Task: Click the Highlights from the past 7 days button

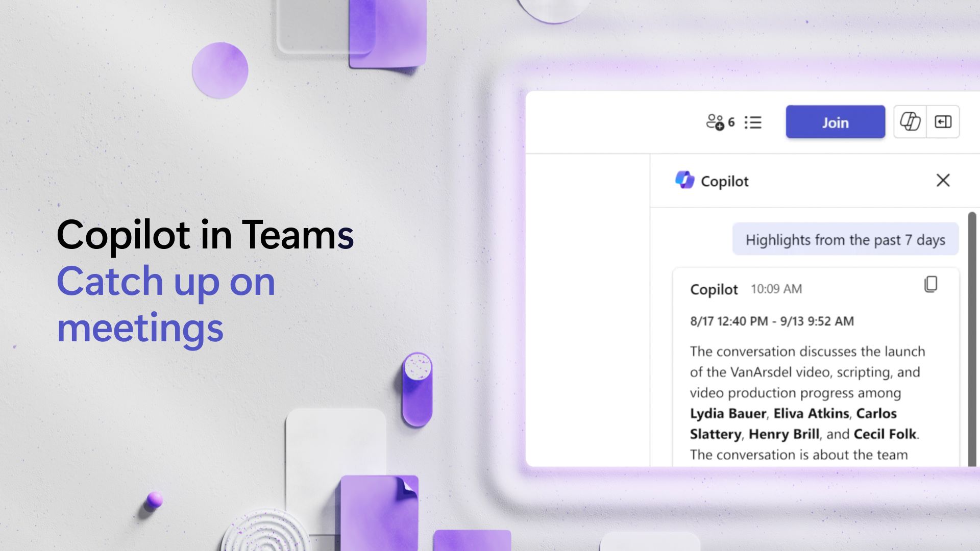Action: [845, 239]
